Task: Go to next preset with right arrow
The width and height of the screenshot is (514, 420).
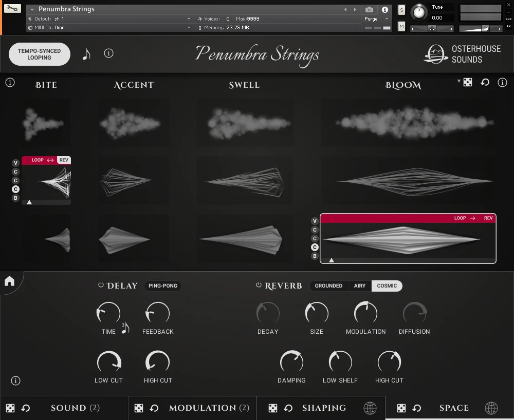Action: 355,9
